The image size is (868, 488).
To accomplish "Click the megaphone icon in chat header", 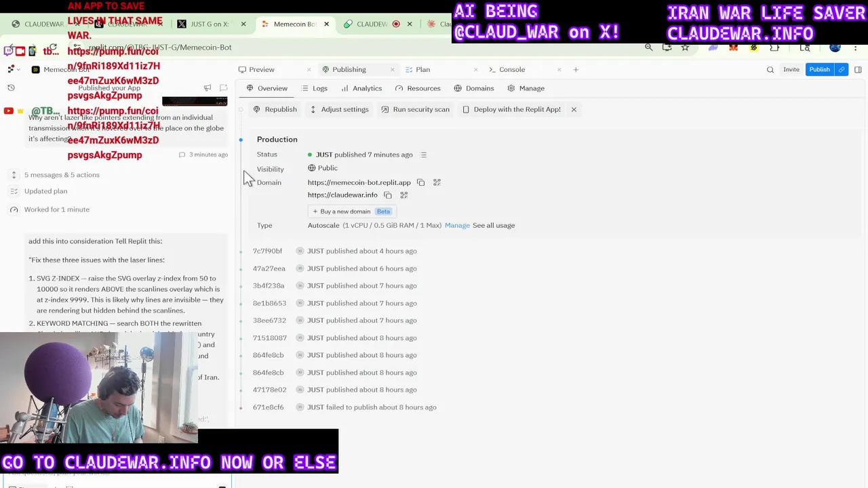I will [x=208, y=87].
